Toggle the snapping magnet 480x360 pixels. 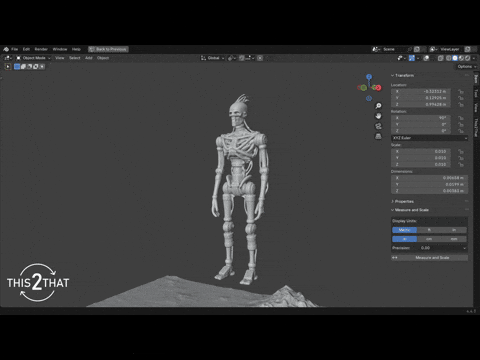[x=241, y=58]
